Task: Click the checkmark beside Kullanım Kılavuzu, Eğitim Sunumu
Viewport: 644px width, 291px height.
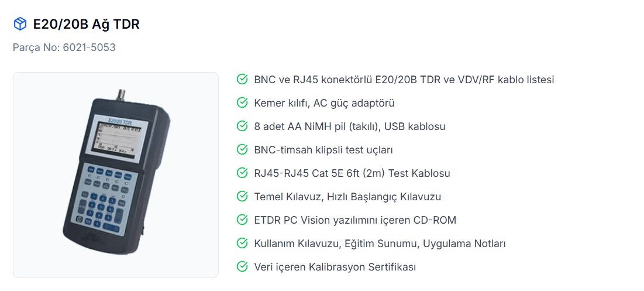Action: pos(242,244)
